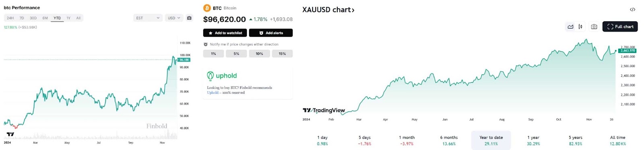This screenshot has width=644, height=150.
Task: Click the Add to watchlist button
Action: click(225, 33)
